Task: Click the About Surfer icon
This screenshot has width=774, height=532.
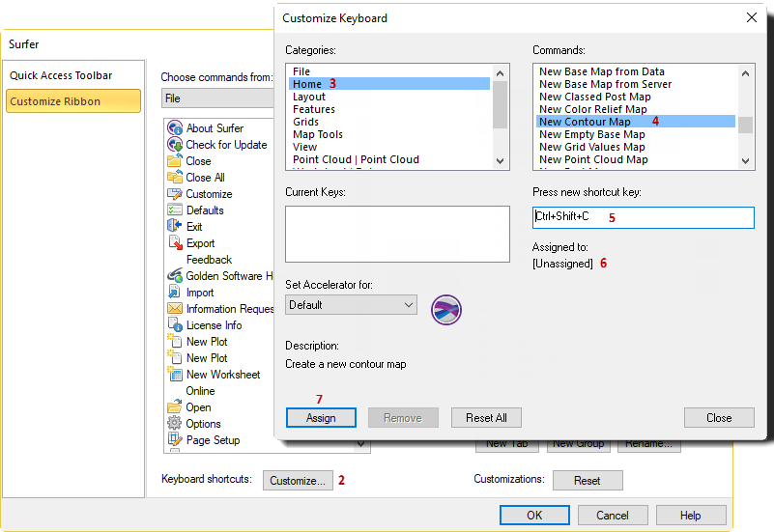Action: coord(175,128)
